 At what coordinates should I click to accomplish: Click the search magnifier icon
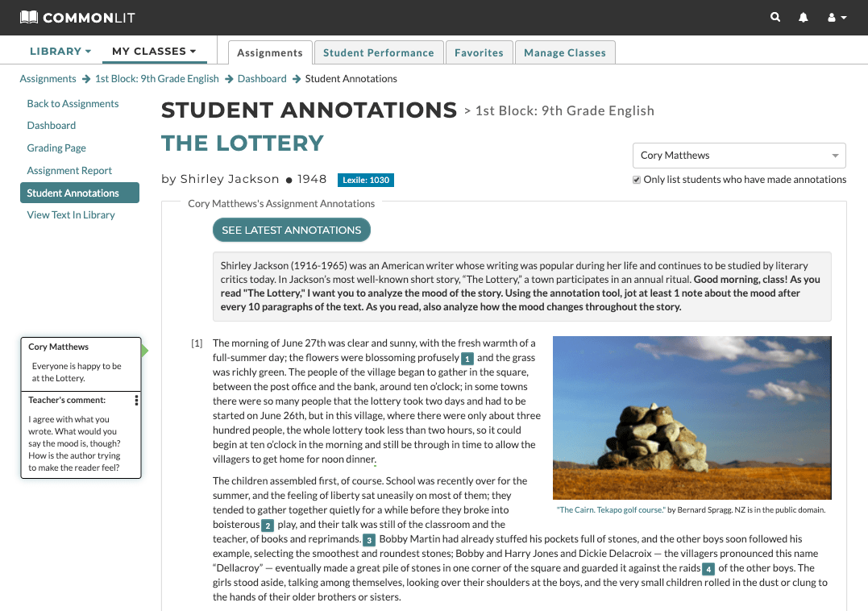775,17
